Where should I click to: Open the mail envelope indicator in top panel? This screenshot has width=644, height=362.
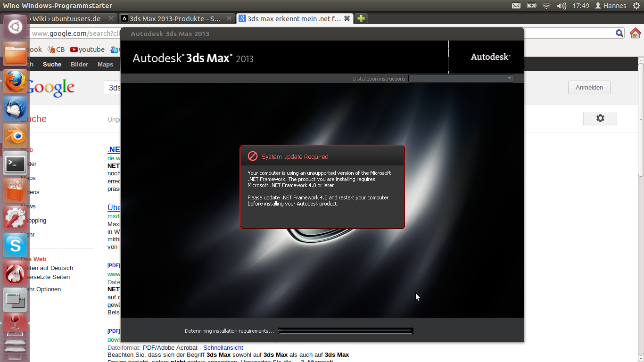(516, 6)
